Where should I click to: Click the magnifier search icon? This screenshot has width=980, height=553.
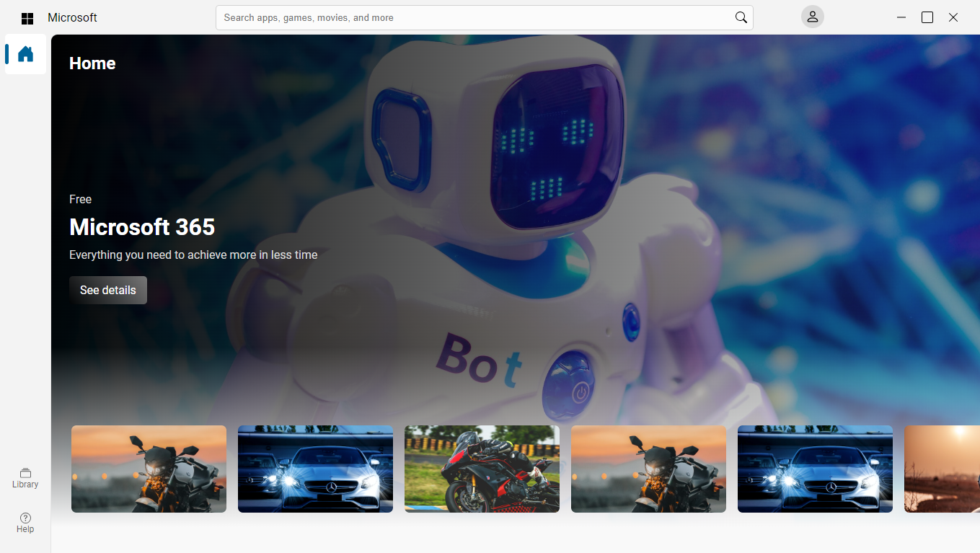pyautogui.click(x=741, y=17)
